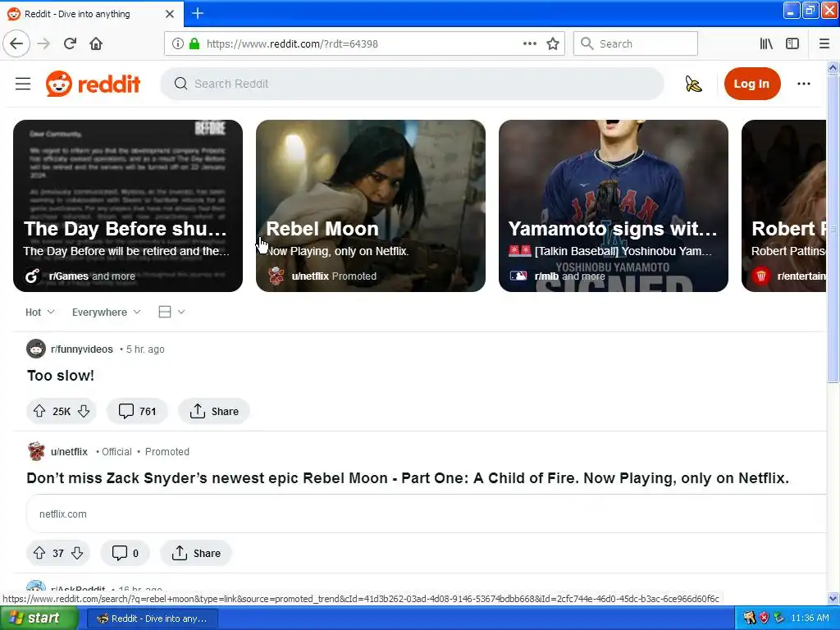Click the Log In button
The image size is (840, 630).
(751, 84)
